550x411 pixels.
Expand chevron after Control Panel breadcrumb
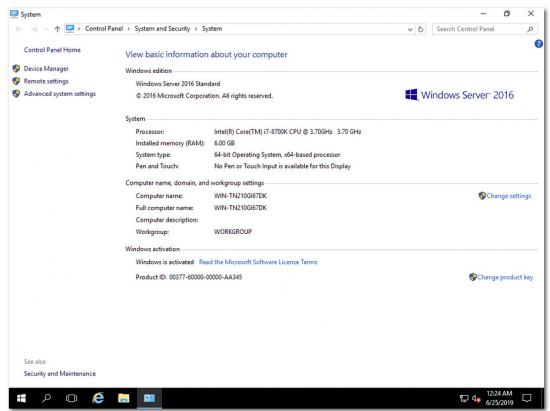pos(129,29)
